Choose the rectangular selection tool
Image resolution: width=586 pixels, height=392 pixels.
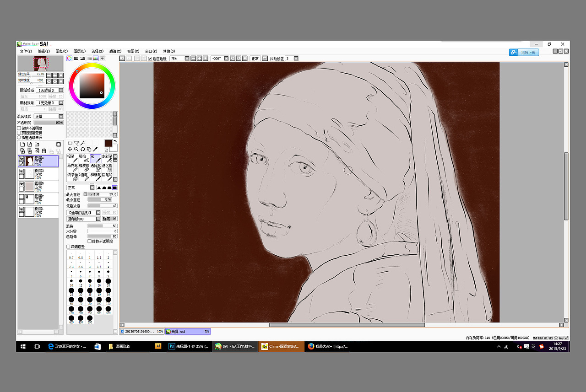coord(70,143)
